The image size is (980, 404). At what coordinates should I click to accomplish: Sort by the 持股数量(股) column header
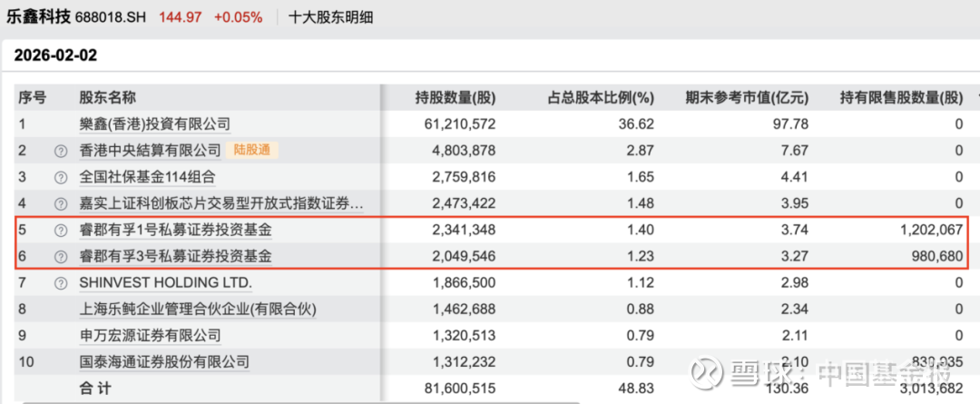point(455,98)
